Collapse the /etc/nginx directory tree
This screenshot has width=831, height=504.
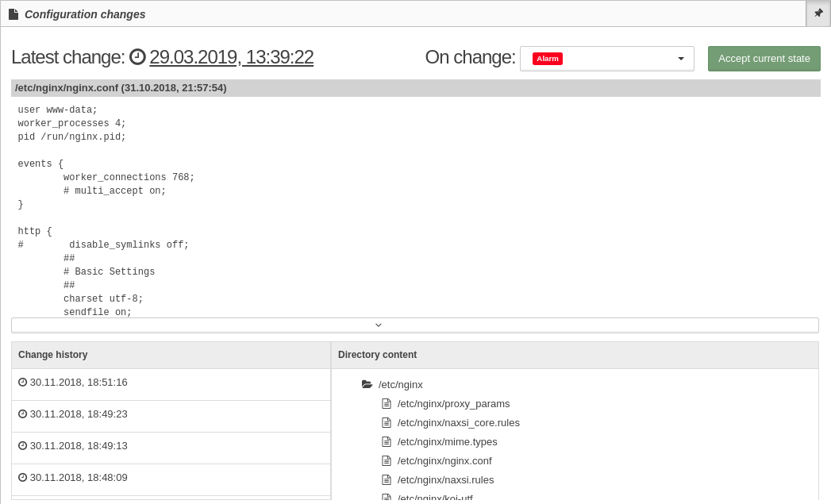(x=367, y=384)
